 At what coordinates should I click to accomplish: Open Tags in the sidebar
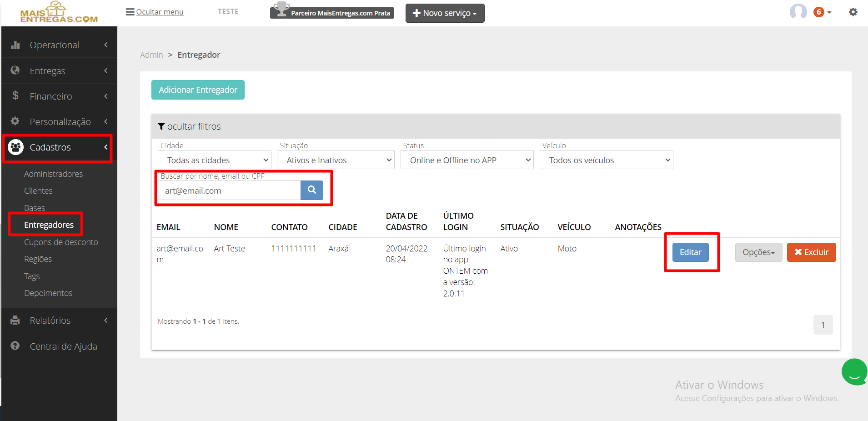(x=32, y=276)
